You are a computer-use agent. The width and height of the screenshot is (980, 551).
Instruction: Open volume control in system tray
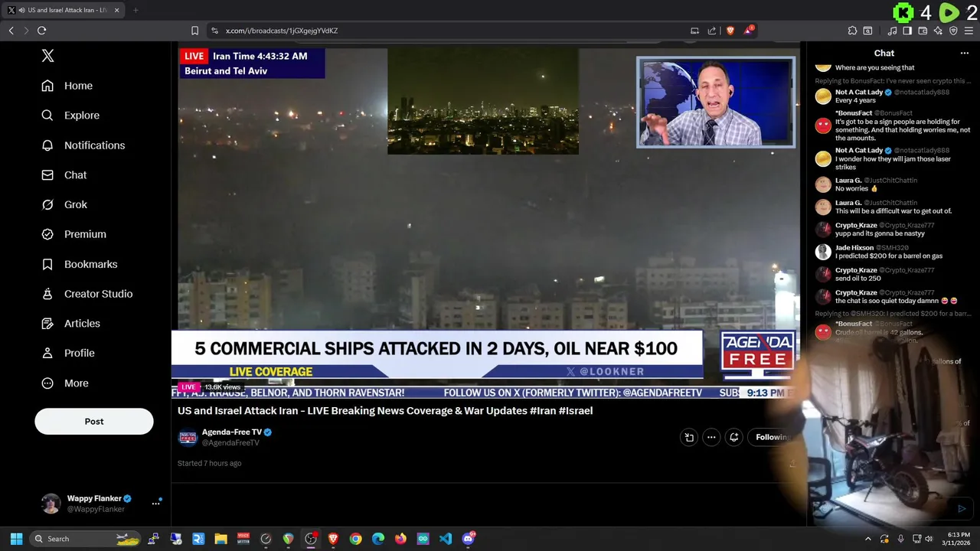click(929, 539)
